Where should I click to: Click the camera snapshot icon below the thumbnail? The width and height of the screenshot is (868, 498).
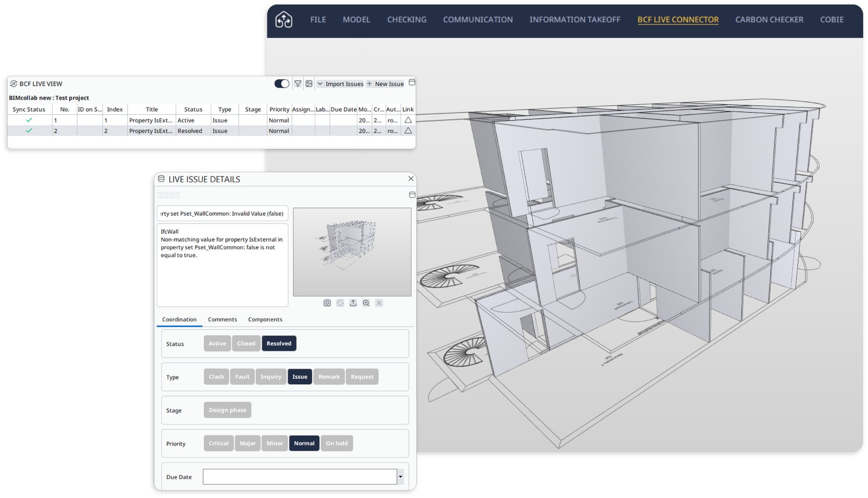coord(327,303)
